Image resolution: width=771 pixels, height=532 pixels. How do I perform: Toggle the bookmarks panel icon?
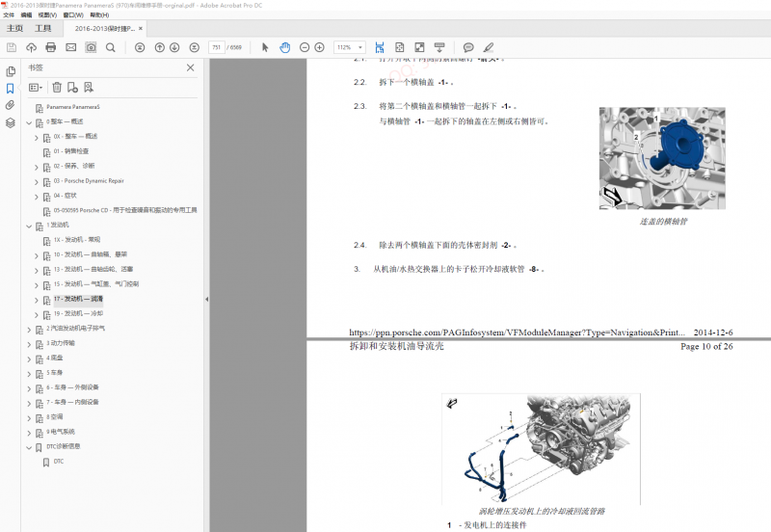pos(11,89)
